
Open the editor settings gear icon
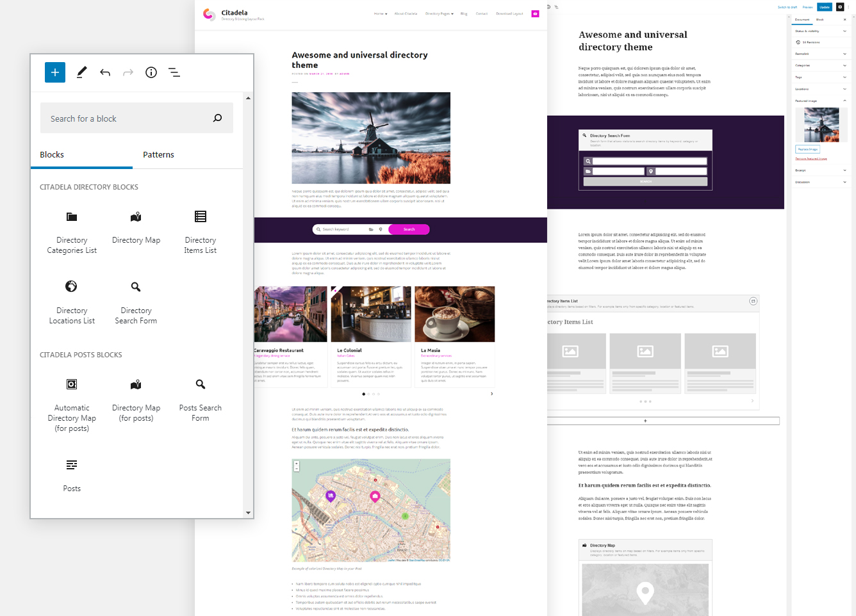click(841, 6)
